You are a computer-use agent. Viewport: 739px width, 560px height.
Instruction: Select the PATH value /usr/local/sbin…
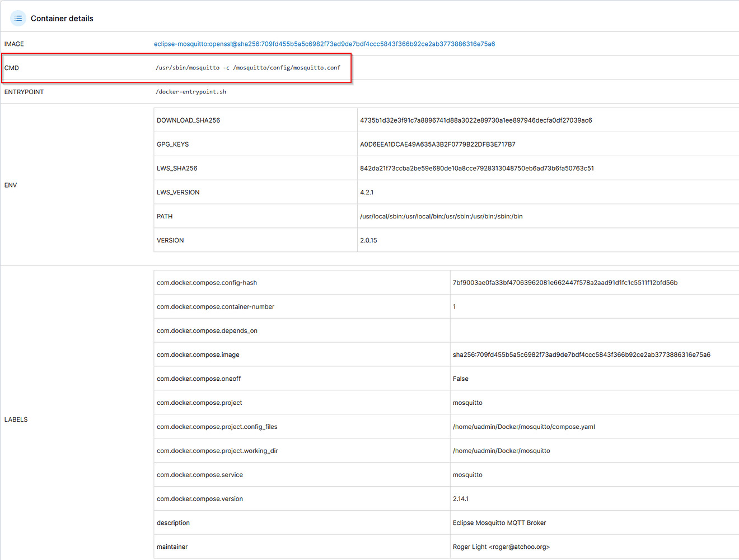click(441, 217)
